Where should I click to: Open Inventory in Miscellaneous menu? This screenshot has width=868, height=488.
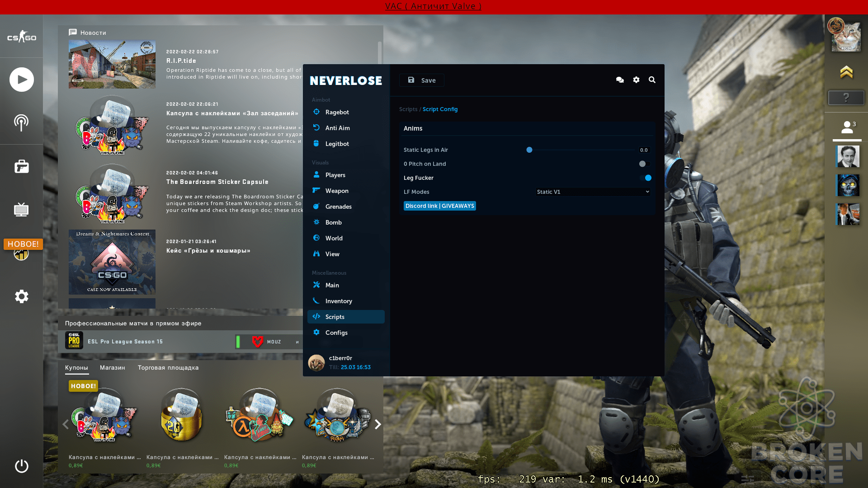point(346,301)
